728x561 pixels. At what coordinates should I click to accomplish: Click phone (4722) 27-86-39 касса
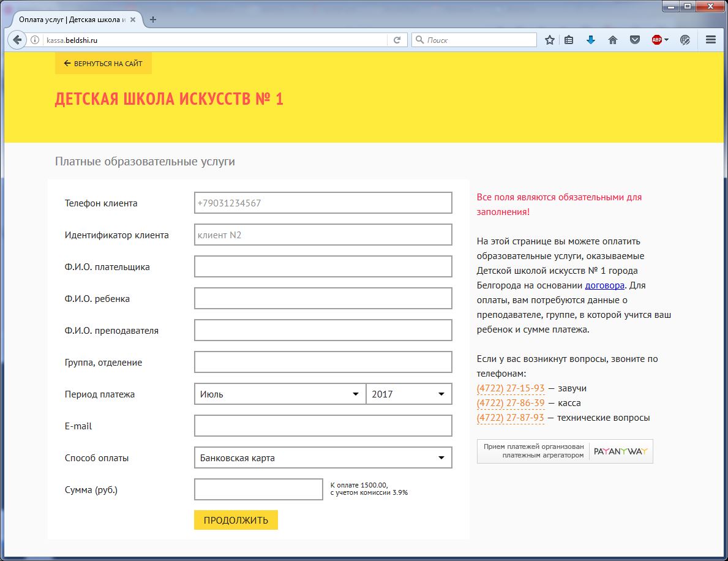[510, 403]
